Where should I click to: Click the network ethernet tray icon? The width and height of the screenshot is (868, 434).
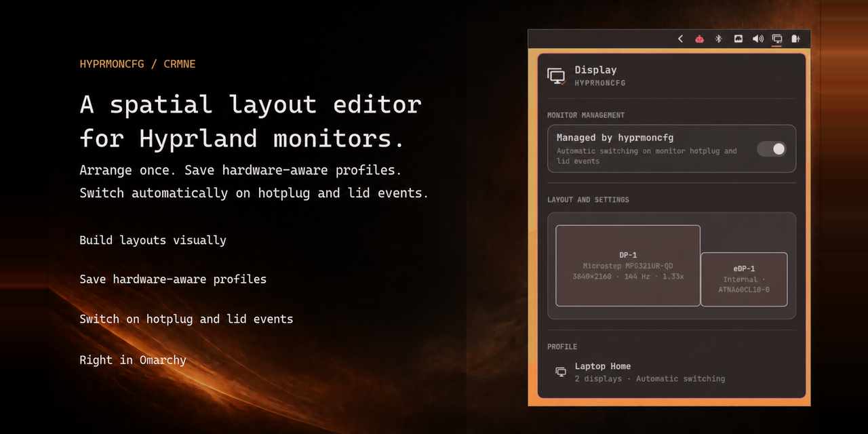coord(738,39)
